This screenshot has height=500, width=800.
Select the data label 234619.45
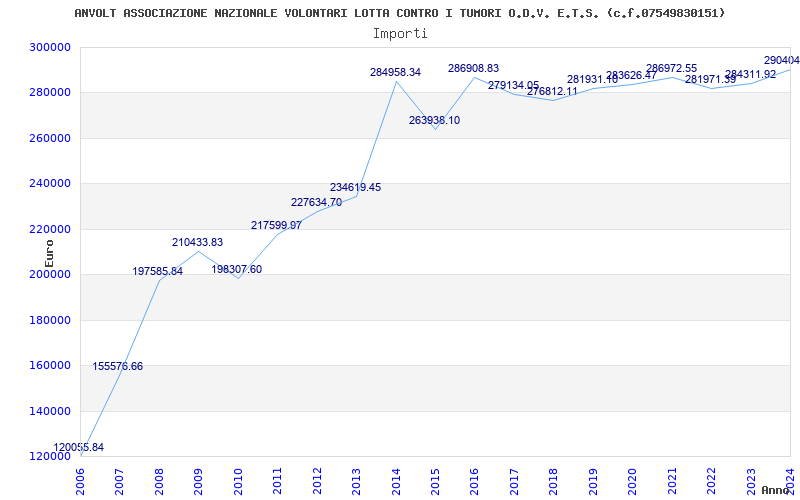tap(356, 187)
